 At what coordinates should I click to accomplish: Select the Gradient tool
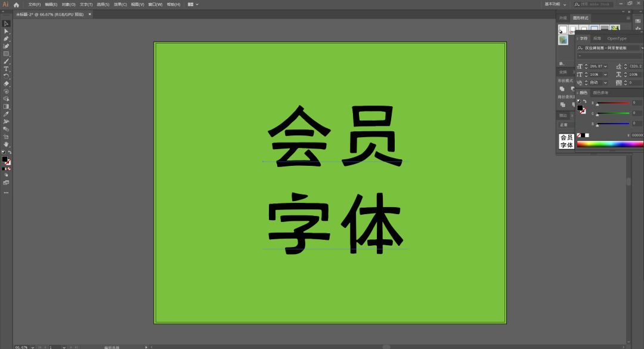[x=6, y=106]
